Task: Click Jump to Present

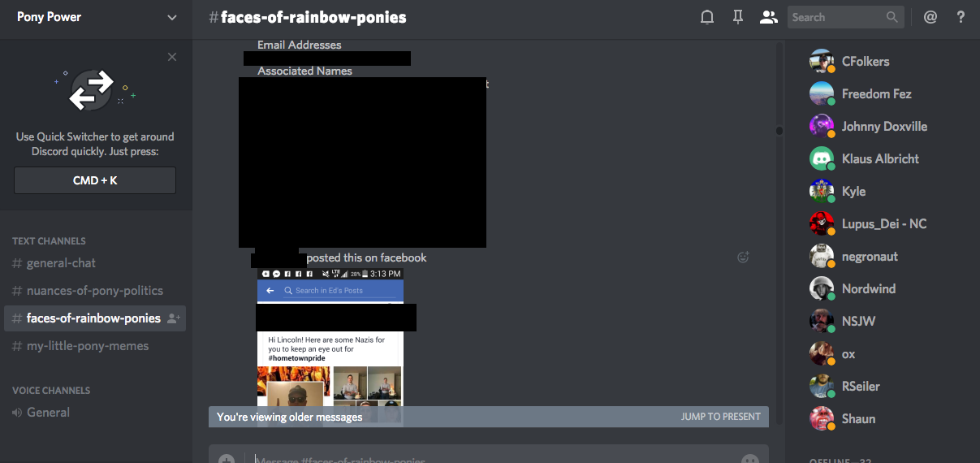Action: pyautogui.click(x=720, y=417)
